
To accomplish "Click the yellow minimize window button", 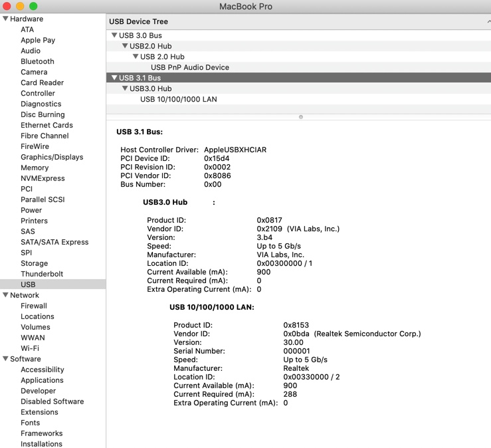I will [20, 6].
